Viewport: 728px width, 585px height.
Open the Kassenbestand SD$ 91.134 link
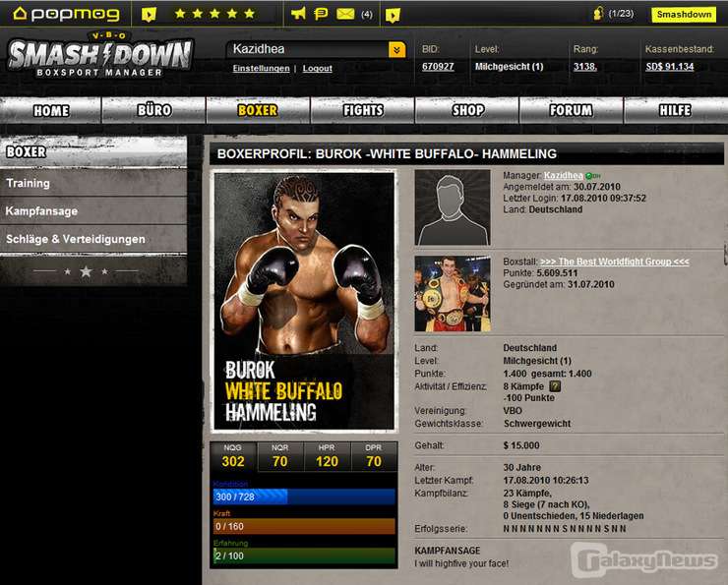click(670, 66)
